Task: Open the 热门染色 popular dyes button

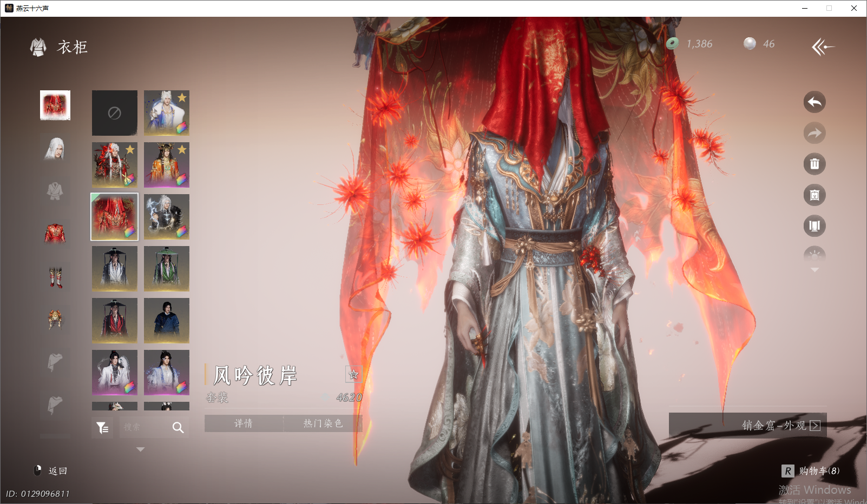Action: [323, 423]
